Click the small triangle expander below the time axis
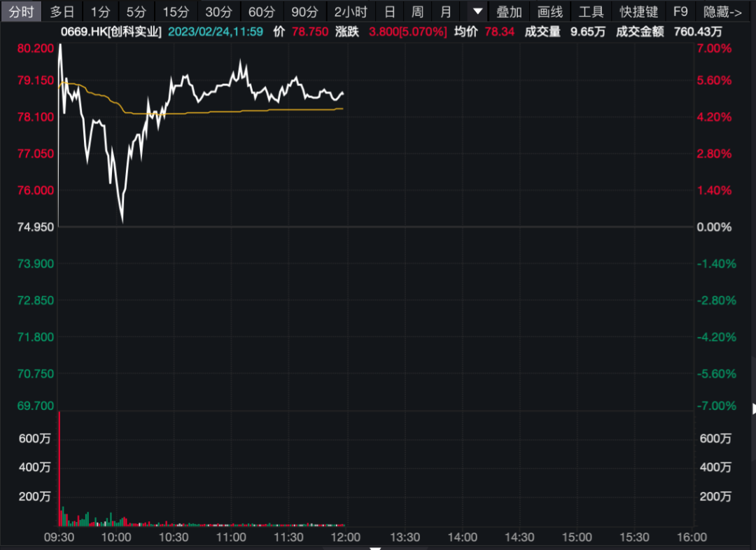The image size is (756, 550). tap(375, 547)
